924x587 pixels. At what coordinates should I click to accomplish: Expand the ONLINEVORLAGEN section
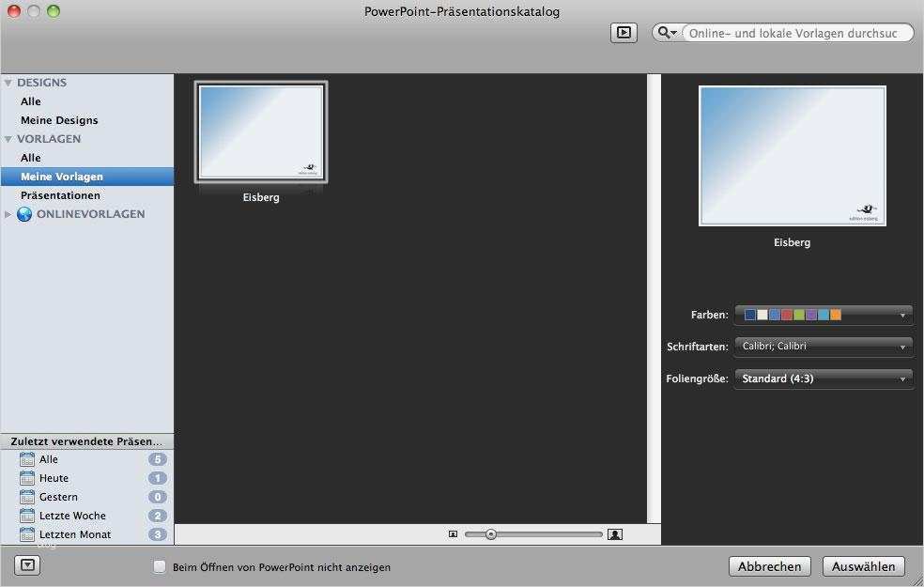pyautogui.click(x=8, y=214)
